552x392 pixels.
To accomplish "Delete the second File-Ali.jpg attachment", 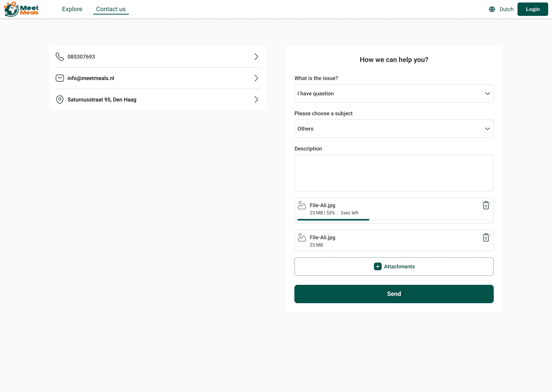I will [486, 238].
